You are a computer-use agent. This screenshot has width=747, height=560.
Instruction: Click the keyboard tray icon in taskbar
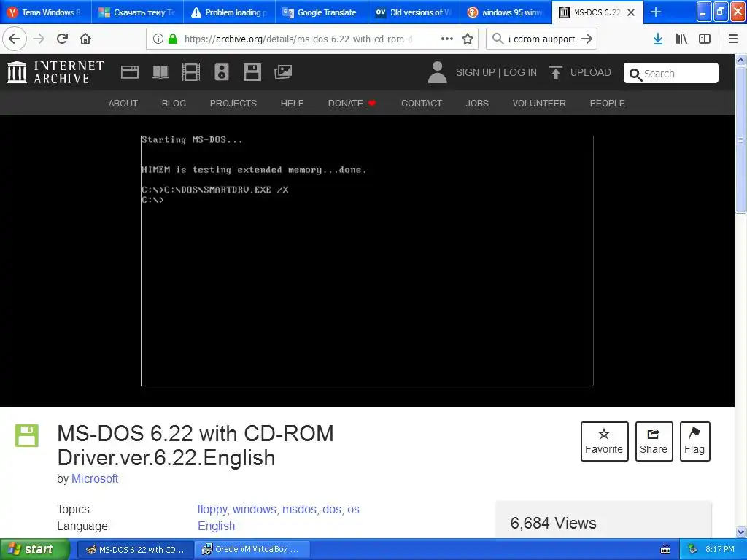pos(665,550)
